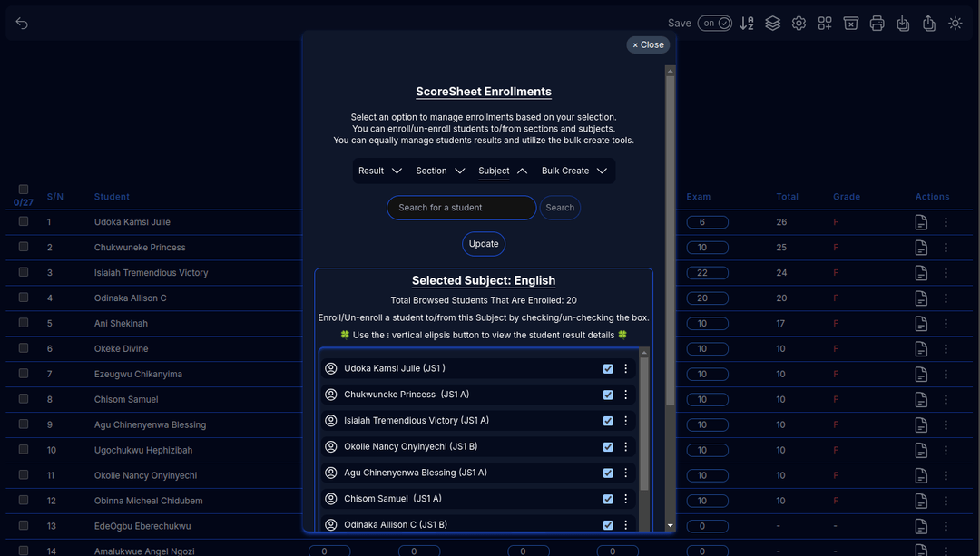Click the archive trash icon in the toolbar
Viewport: 980px width, 556px height.
coord(850,23)
